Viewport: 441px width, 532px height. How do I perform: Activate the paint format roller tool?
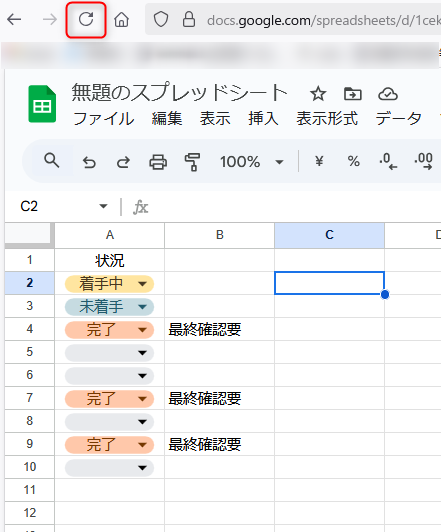pyautogui.click(x=192, y=162)
